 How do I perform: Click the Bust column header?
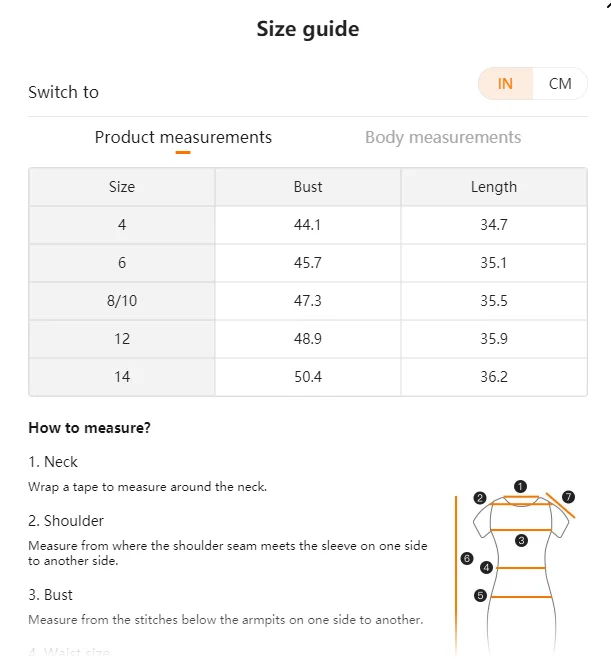pos(308,187)
